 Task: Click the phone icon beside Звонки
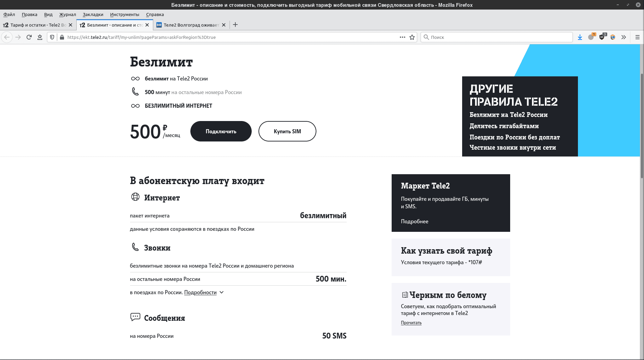coord(135,247)
